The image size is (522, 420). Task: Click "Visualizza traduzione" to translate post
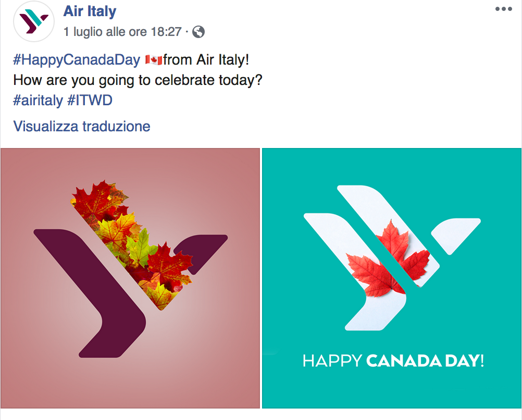click(x=82, y=126)
